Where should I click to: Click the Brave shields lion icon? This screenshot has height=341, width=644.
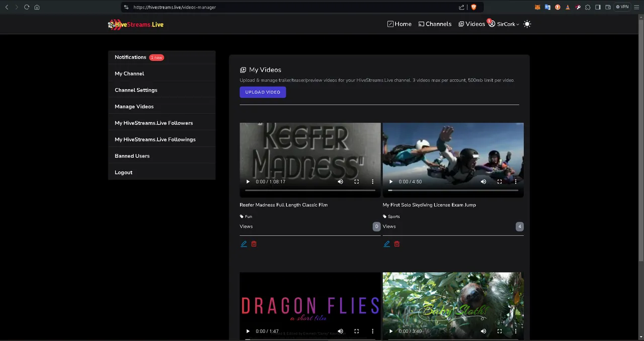(473, 7)
